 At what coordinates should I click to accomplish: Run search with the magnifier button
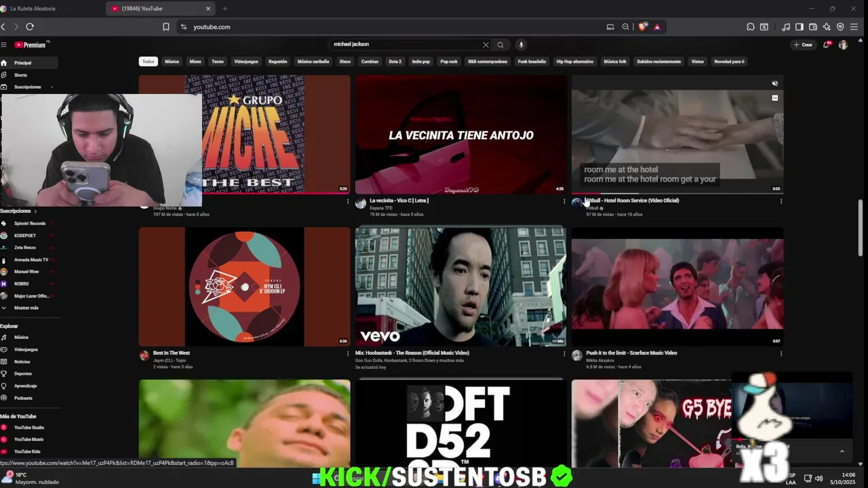(500, 45)
